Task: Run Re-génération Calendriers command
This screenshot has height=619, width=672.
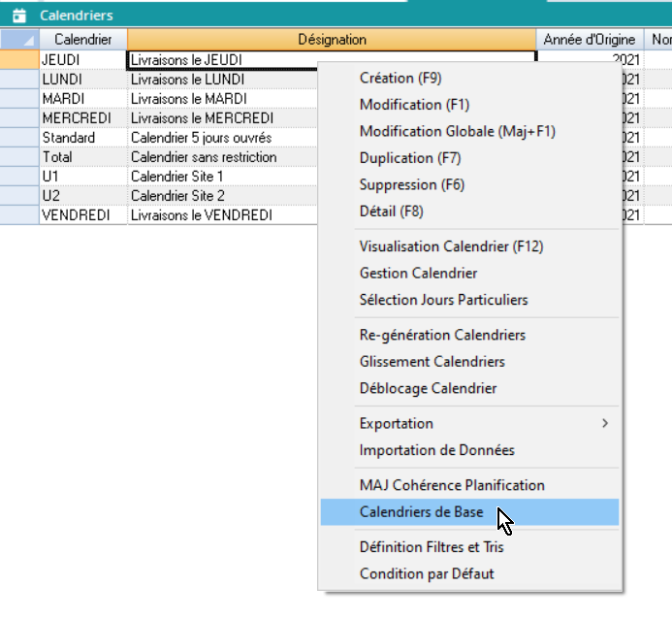Action: [442, 336]
